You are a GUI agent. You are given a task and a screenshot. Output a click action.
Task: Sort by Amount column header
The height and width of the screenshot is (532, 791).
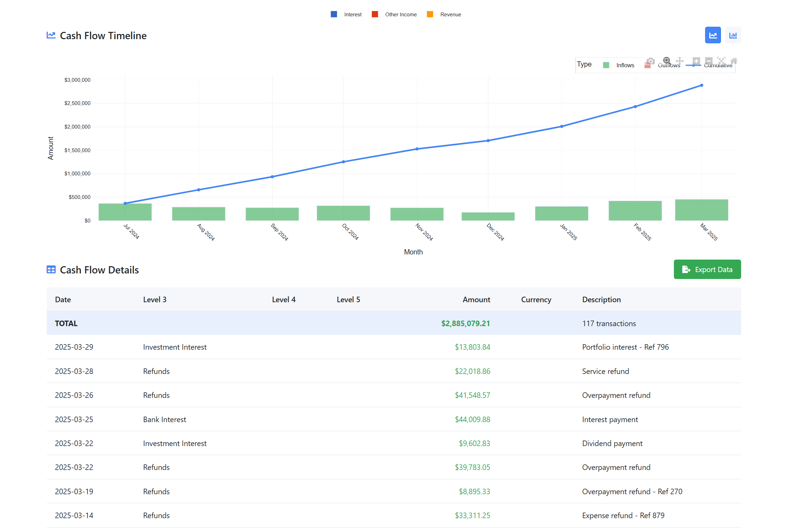[476, 299]
